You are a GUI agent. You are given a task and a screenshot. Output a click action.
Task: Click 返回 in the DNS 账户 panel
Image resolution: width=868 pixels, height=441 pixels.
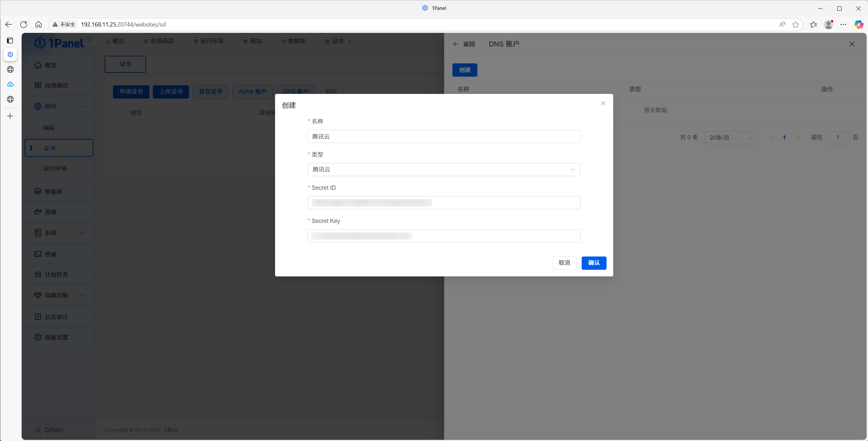coord(468,44)
